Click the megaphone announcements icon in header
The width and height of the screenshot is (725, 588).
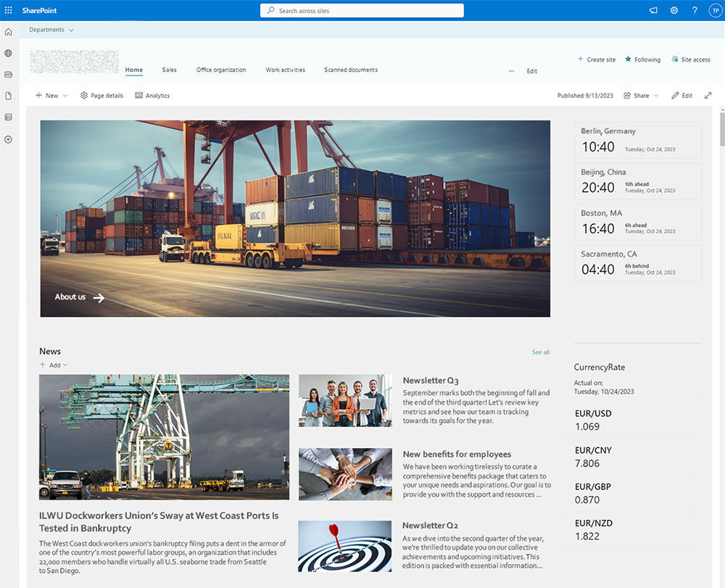(653, 10)
